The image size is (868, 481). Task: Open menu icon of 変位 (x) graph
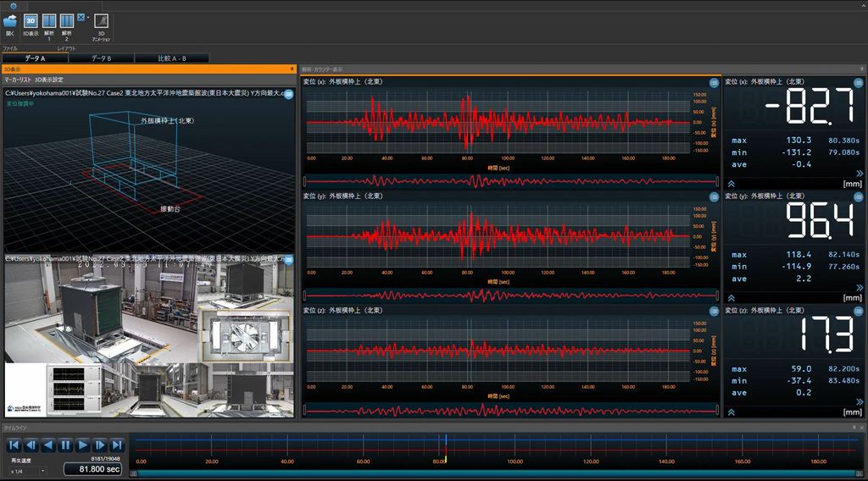tap(714, 83)
